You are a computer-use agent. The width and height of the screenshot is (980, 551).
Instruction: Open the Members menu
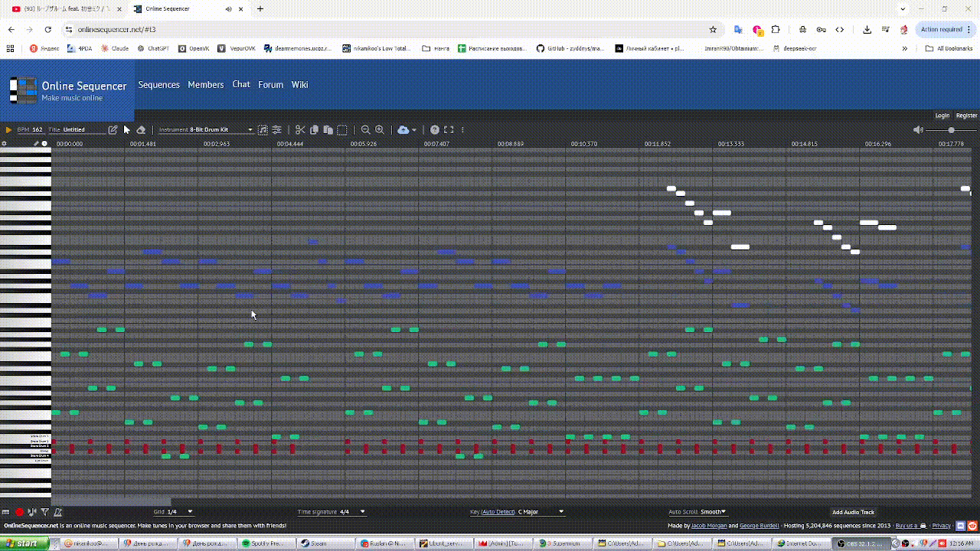pos(206,85)
